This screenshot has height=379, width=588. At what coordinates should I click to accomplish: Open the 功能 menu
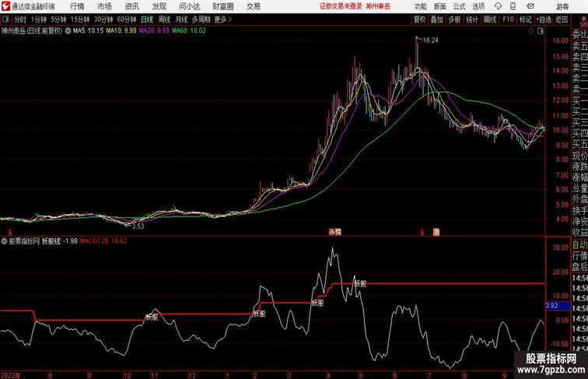point(420,6)
